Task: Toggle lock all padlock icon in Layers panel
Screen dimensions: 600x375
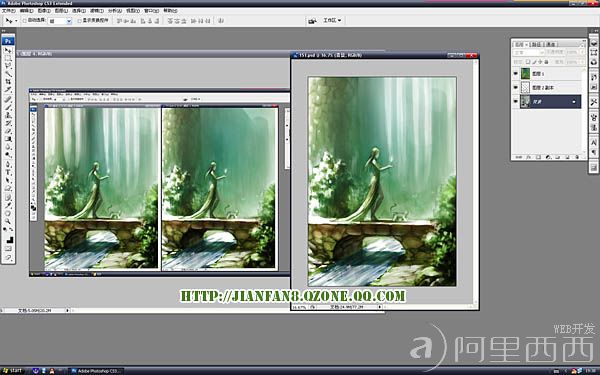Action: (x=546, y=62)
